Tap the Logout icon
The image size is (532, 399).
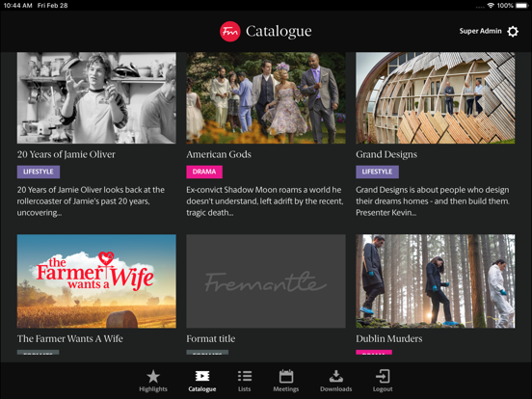383,376
